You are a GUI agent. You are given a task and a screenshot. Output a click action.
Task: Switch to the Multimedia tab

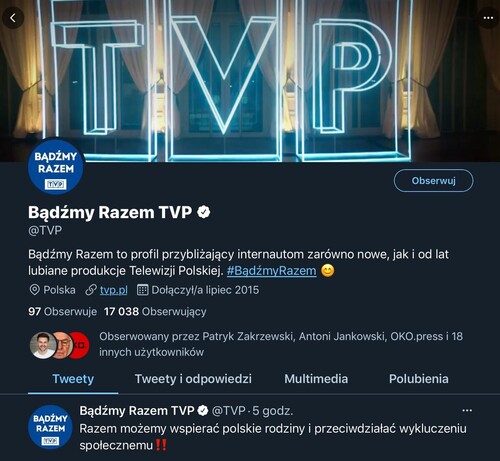pyautogui.click(x=316, y=379)
